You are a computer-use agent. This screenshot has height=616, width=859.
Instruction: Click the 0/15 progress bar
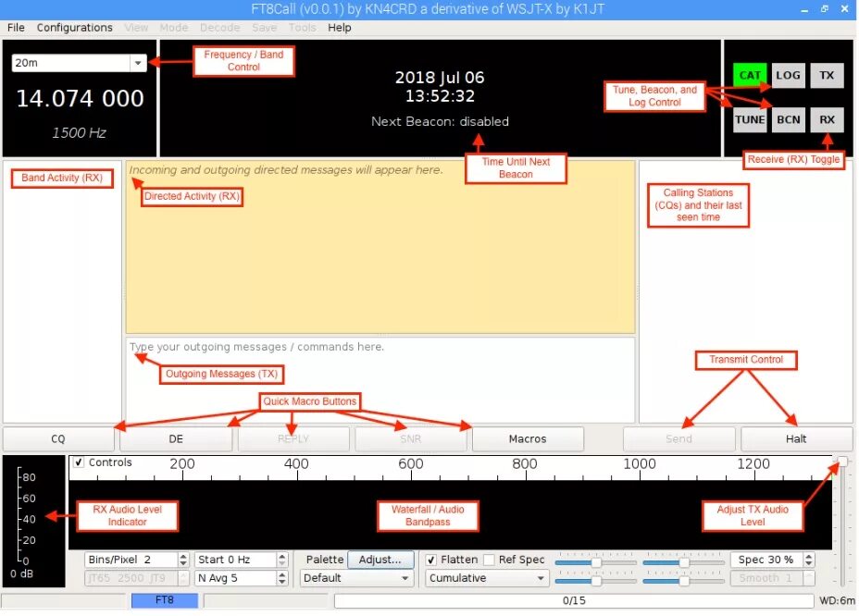point(574,600)
